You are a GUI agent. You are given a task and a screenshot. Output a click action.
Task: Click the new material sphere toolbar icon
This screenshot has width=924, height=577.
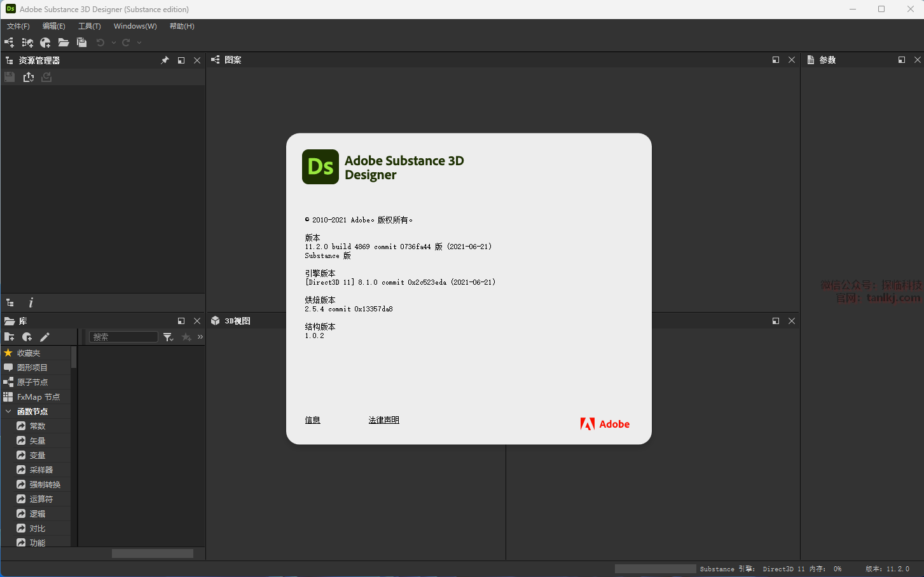[x=45, y=43]
